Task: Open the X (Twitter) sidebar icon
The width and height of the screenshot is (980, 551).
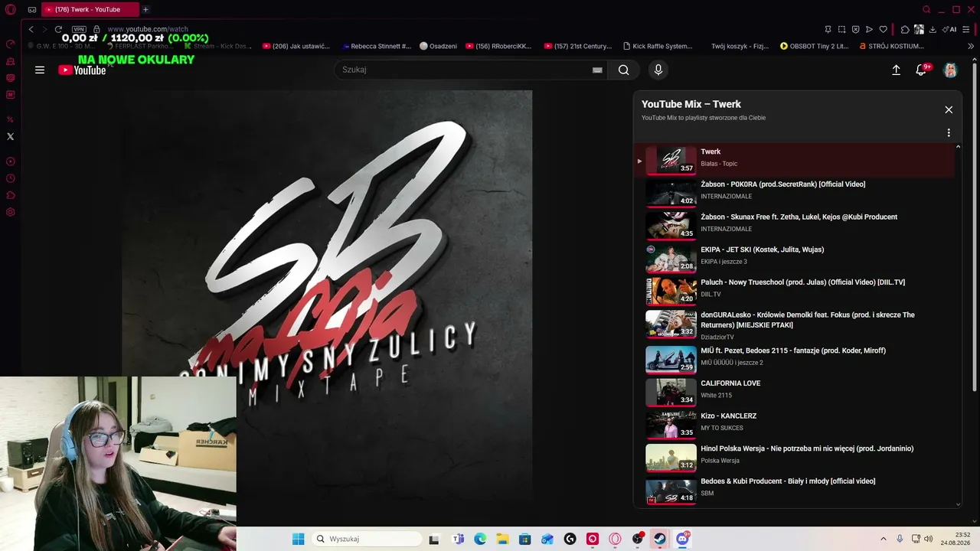Action: point(10,136)
